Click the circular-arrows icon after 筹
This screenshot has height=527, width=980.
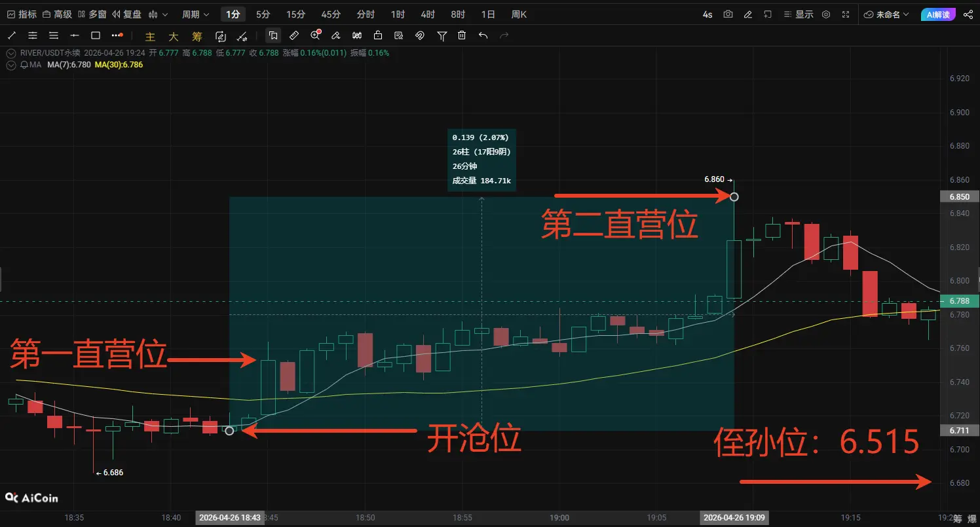(220, 36)
